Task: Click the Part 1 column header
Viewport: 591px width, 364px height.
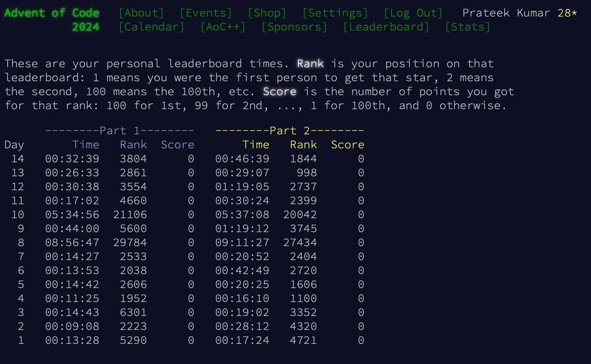Action: tap(118, 130)
